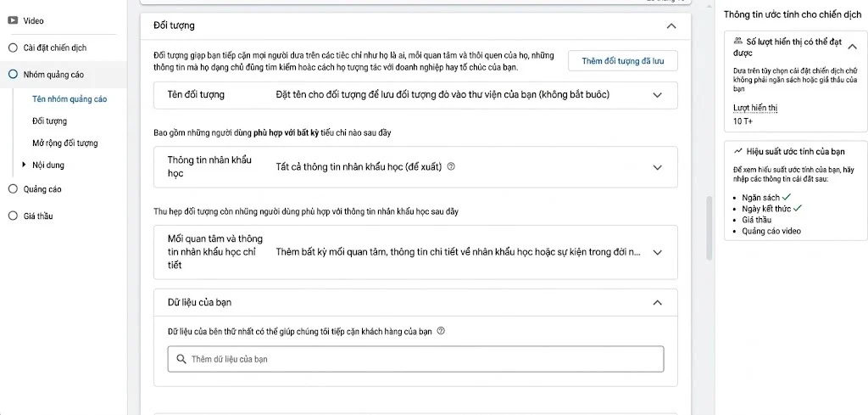
Task: Focus the Thêm dữ liệu của bạn field
Action: [415, 359]
